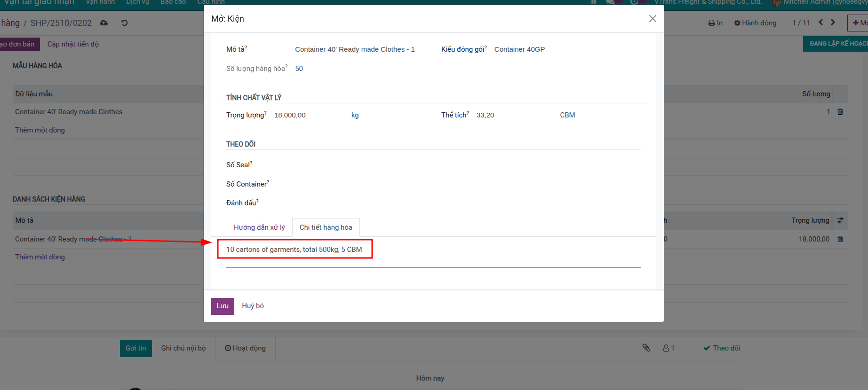Image resolution: width=868 pixels, height=390 pixels.
Task: Go to the previous record arrow
Action: pos(820,23)
